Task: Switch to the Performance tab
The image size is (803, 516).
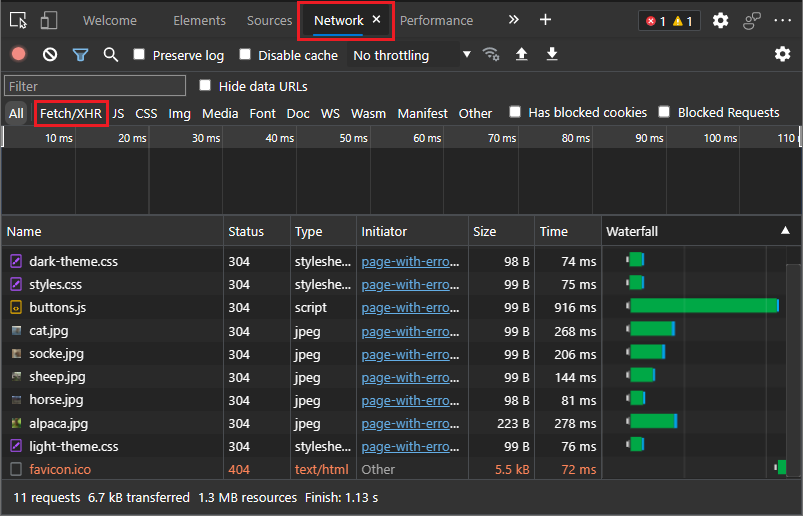Action: [x=436, y=20]
